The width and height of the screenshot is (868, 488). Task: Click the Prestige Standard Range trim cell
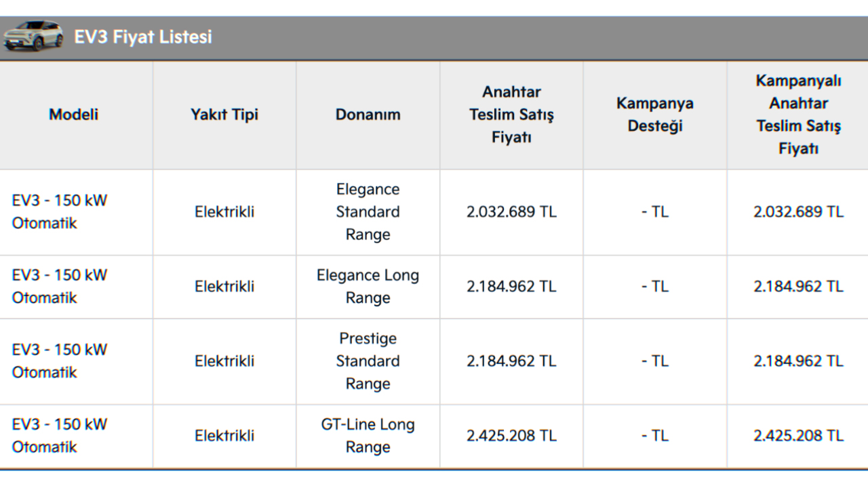point(368,361)
